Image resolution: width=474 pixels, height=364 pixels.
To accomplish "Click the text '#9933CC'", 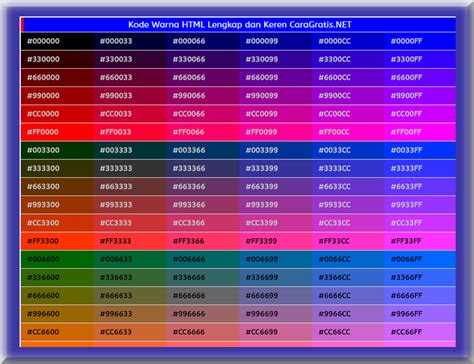I will click(335, 205).
